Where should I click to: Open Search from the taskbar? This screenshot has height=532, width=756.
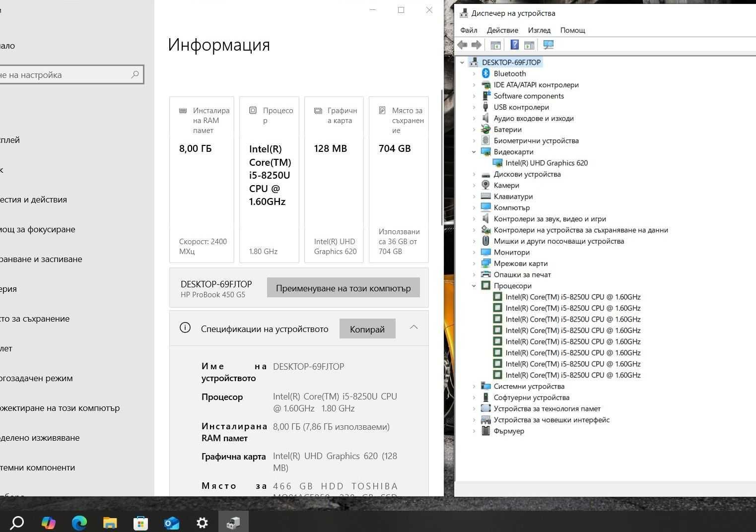coord(17,523)
